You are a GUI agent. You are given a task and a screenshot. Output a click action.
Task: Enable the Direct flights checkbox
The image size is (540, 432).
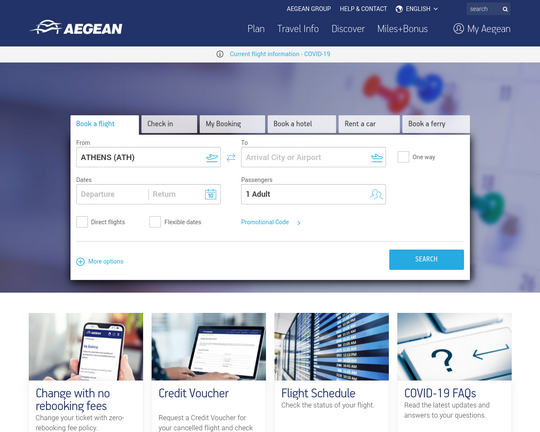pos(82,222)
